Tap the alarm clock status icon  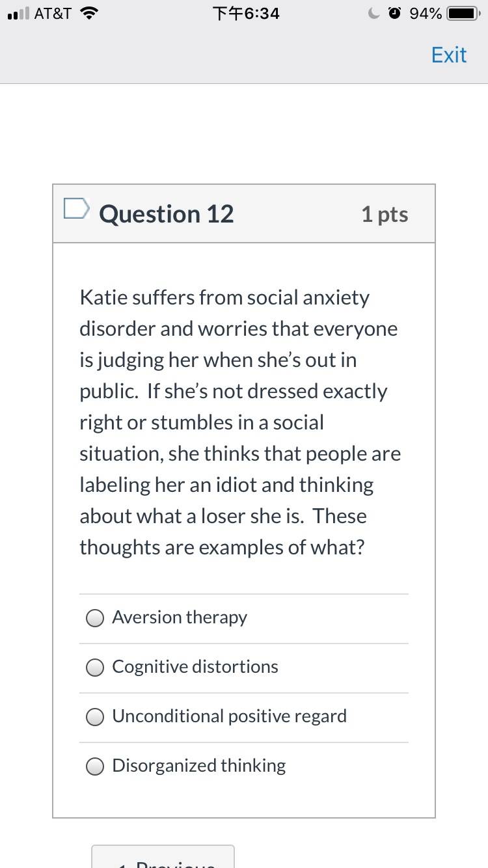point(395,13)
